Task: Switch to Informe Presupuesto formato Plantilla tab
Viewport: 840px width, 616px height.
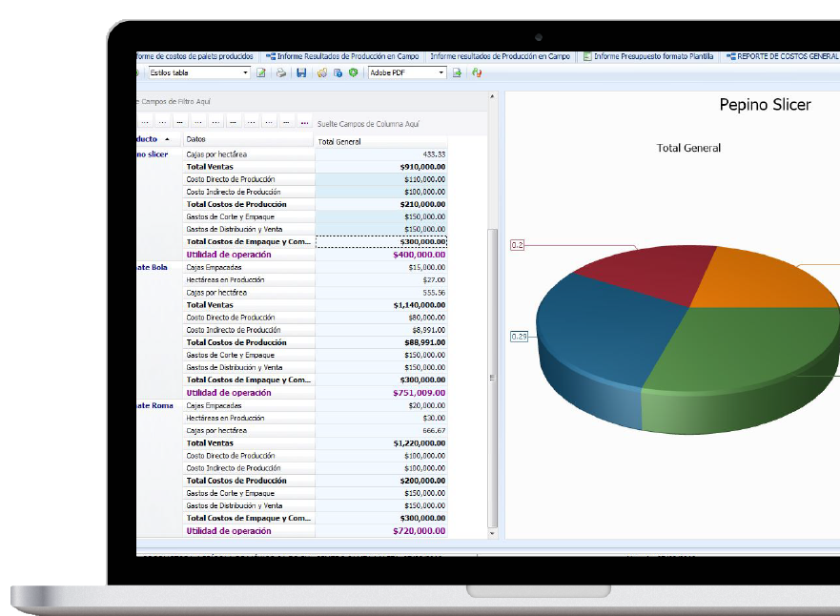Action: pyautogui.click(x=648, y=56)
